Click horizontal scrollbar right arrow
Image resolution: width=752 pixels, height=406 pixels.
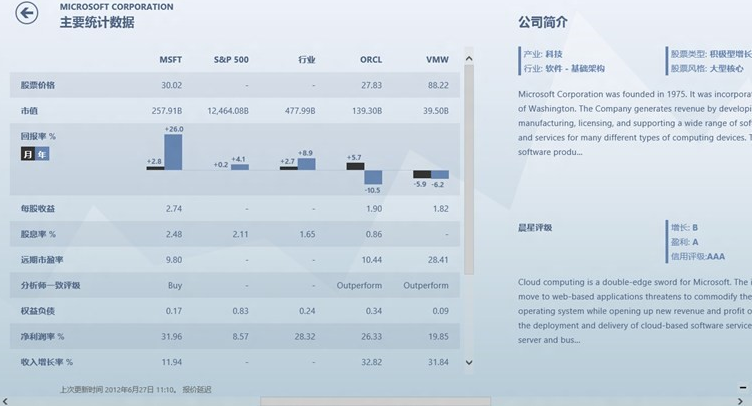click(x=740, y=401)
